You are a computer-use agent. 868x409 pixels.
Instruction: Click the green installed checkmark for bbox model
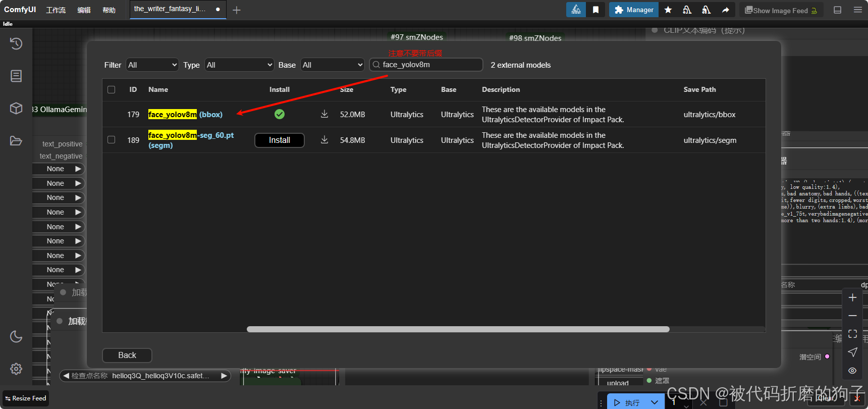[x=280, y=114]
